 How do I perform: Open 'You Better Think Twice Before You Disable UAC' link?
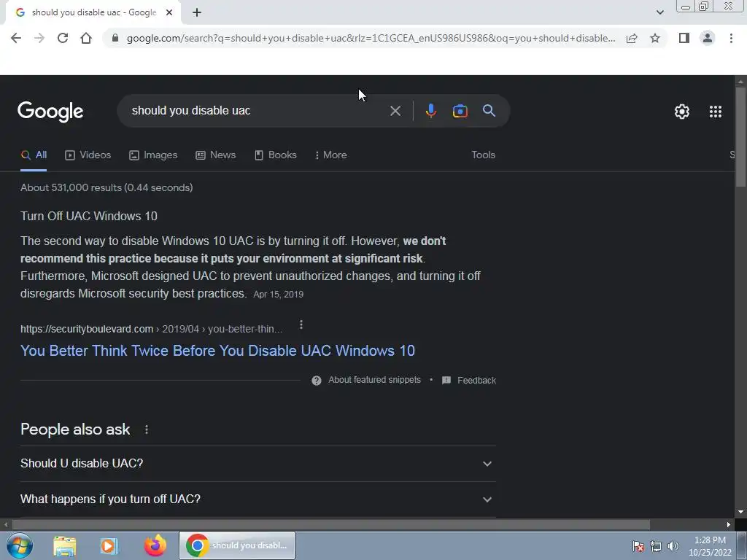pyautogui.click(x=217, y=351)
